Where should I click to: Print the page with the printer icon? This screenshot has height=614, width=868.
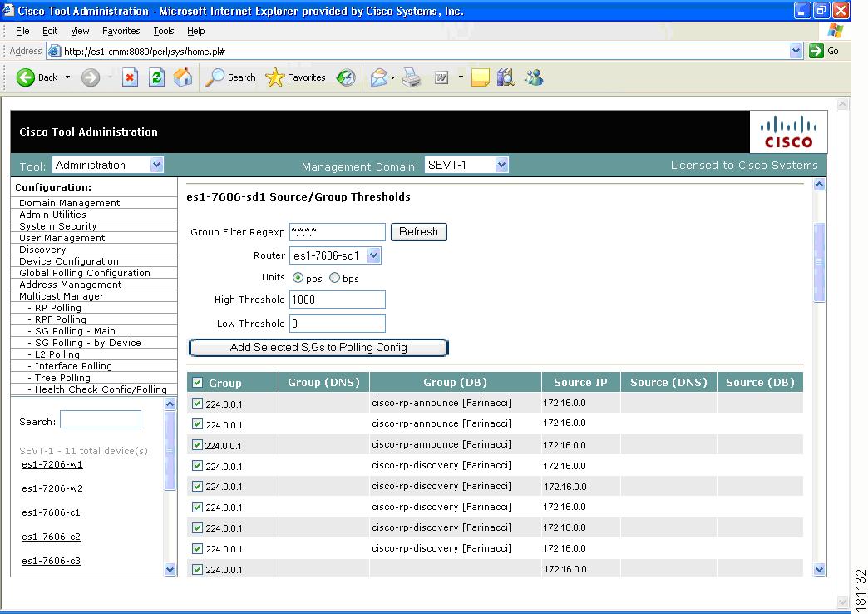(x=412, y=77)
